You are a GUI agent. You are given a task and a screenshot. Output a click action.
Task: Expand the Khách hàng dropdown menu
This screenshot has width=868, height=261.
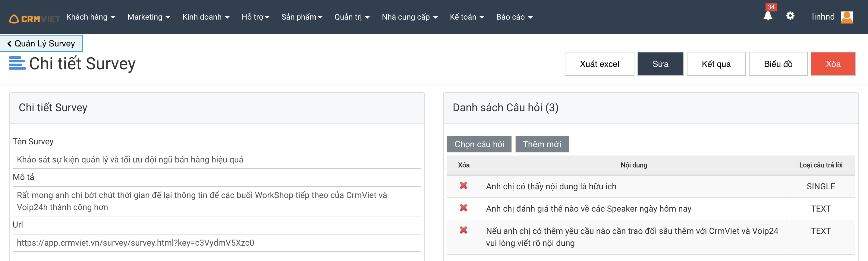90,17
